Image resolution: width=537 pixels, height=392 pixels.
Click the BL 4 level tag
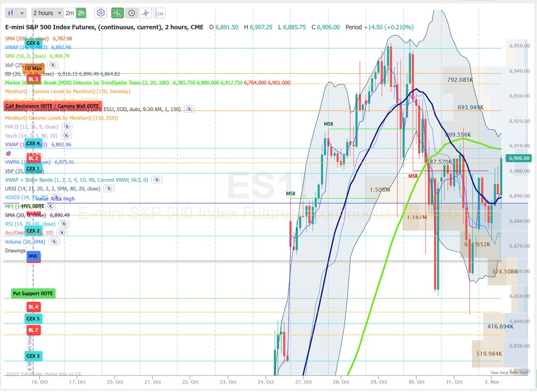tap(34, 307)
